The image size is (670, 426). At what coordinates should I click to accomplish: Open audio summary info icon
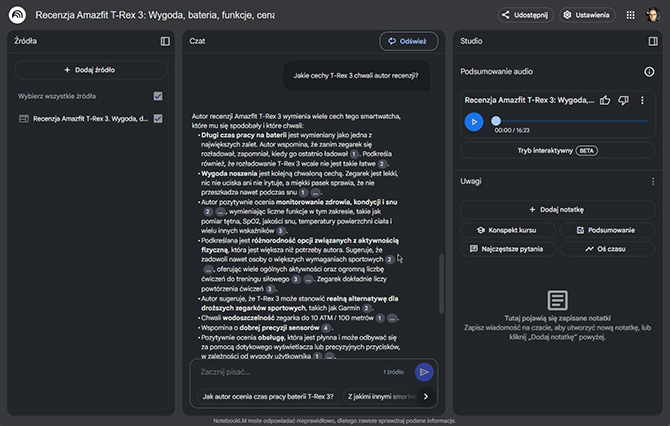649,72
